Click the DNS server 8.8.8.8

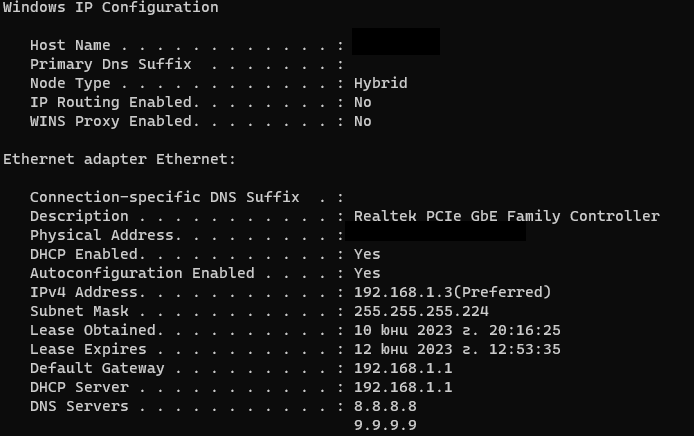pyautogui.click(x=385, y=407)
